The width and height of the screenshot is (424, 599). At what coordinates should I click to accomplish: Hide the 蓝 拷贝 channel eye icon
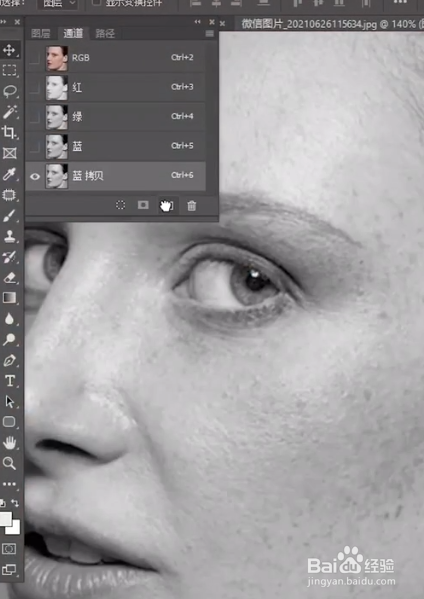point(35,176)
